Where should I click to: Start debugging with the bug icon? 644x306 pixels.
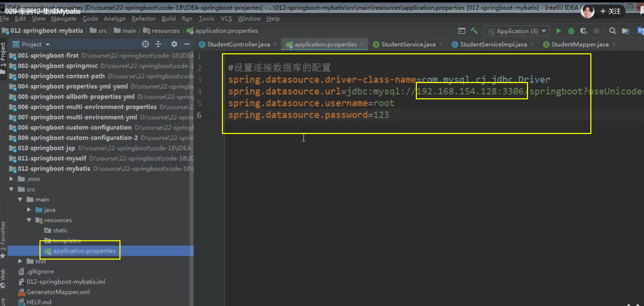pos(571,31)
